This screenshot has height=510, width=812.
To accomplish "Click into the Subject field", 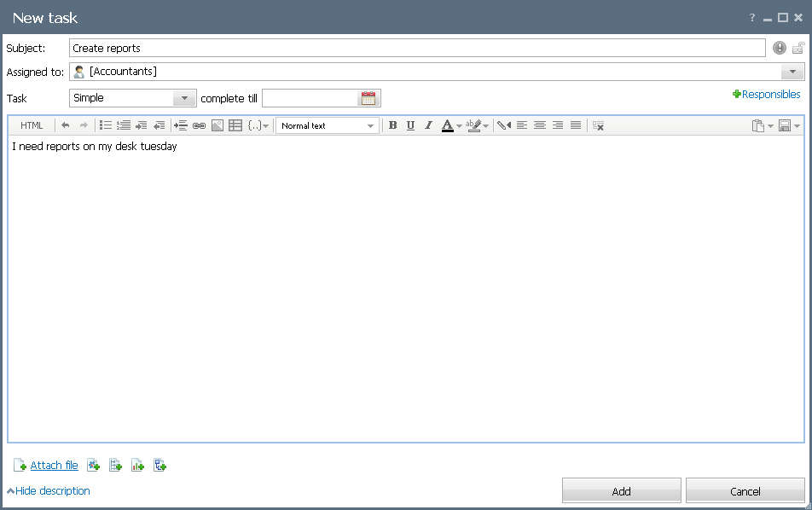I will 417,48.
